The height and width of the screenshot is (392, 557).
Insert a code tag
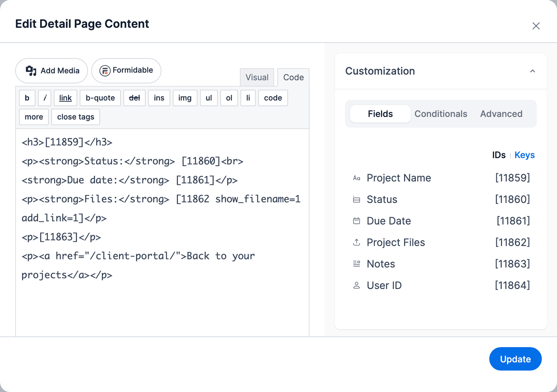(273, 98)
